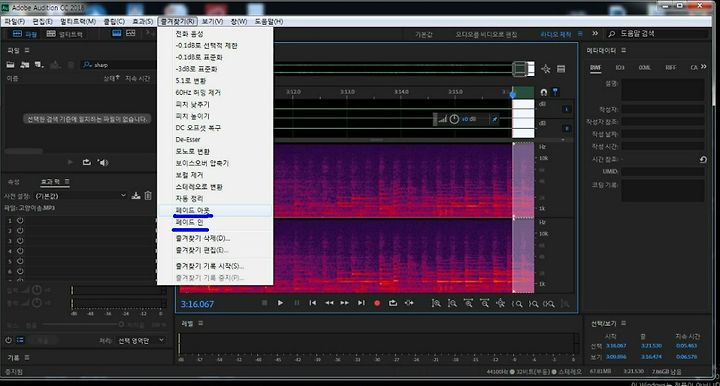
Task: Select 페이드 아웃 from favorites menu
Action: [x=215, y=210]
